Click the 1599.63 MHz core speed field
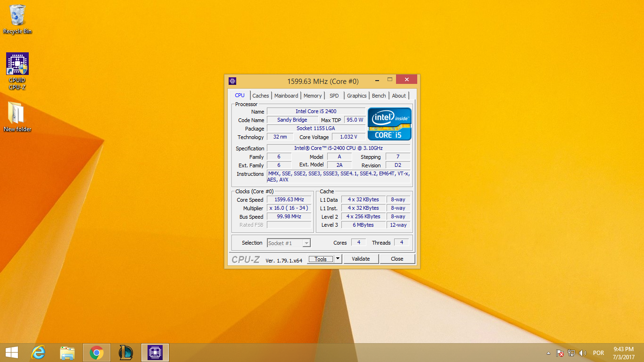 pos(289,199)
